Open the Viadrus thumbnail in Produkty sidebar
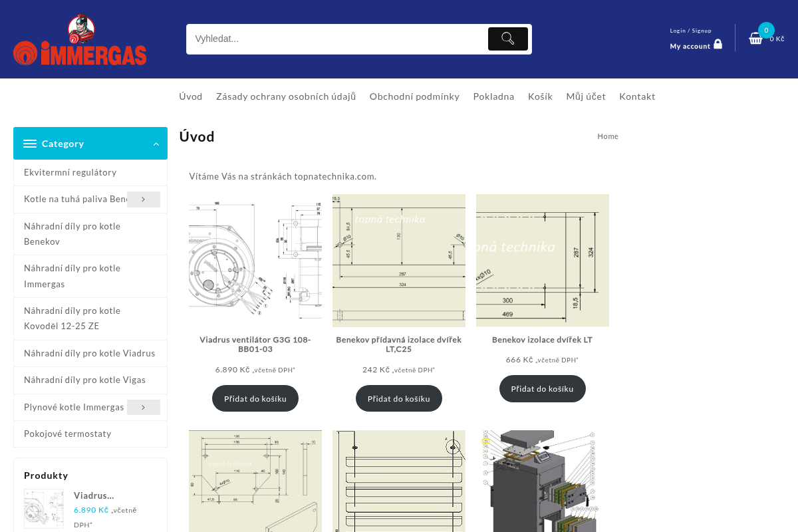This screenshot has height=532, width=798. [44, 509]
